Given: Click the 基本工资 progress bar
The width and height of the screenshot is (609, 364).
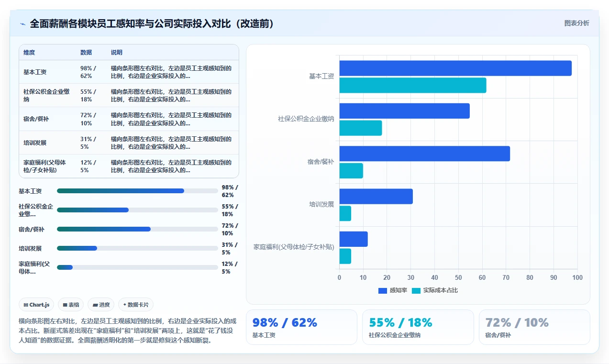Looking at the screenshot, I should point(137,191).
